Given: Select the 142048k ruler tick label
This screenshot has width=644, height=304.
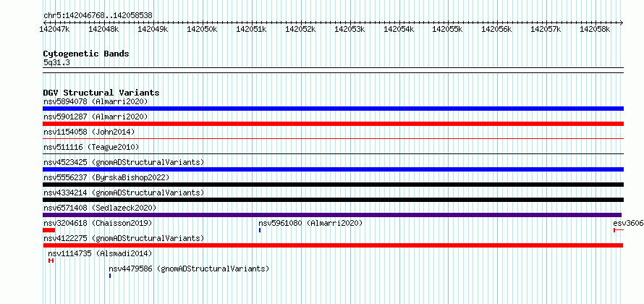Looking at the screenshot, I should [x=103, y=29].
